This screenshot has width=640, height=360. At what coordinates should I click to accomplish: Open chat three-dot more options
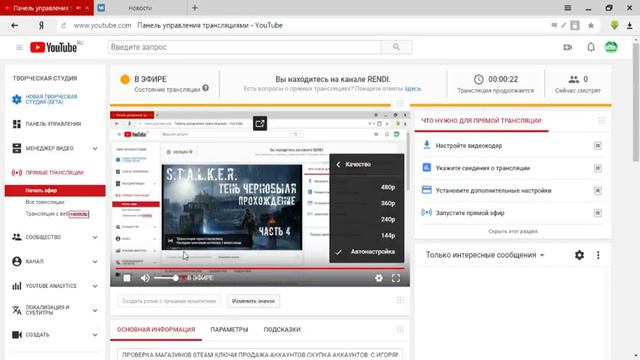(598, 255)
